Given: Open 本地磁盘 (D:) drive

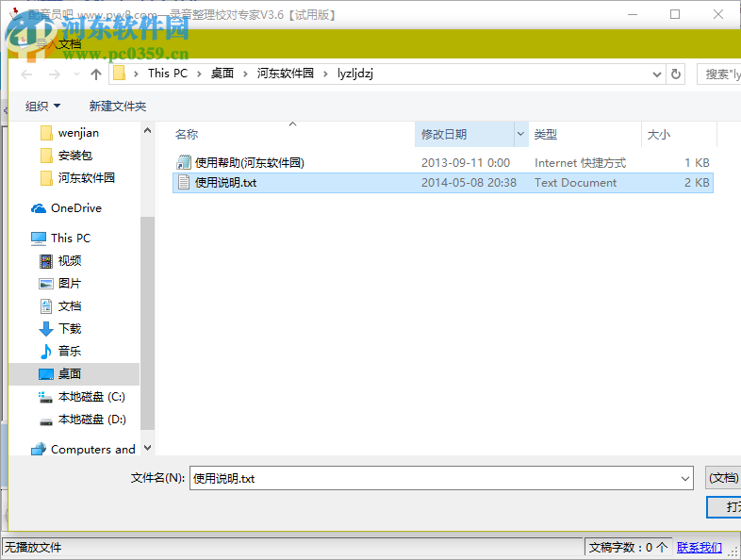Looking at the screenshot, I should click(x=91, y=420).
